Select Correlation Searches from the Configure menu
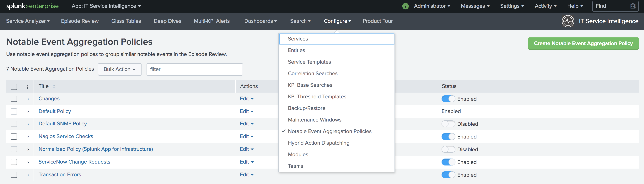Image resolution: width=644 pixels, height=184 pixels. 313,73
